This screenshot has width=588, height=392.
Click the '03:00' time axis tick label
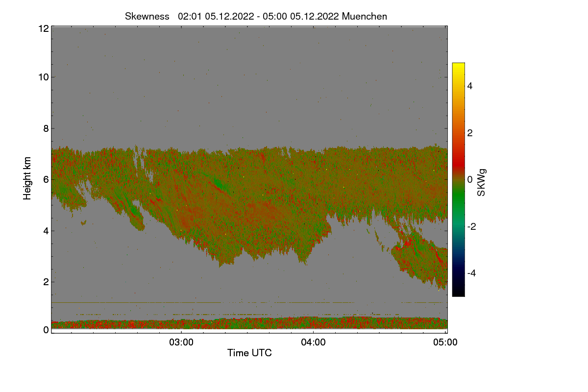(181, 343)
